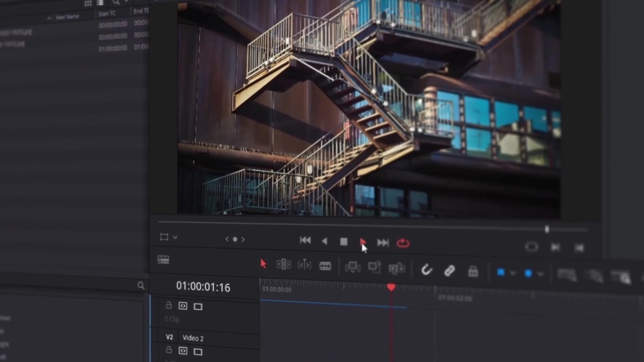Disable the Video 2 track

198,352
